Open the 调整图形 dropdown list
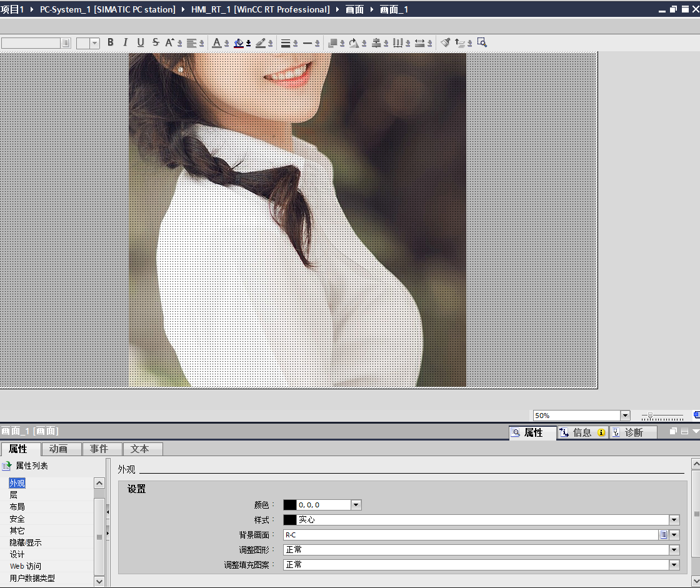The image size is (700, 588). [x=674, y=550]
